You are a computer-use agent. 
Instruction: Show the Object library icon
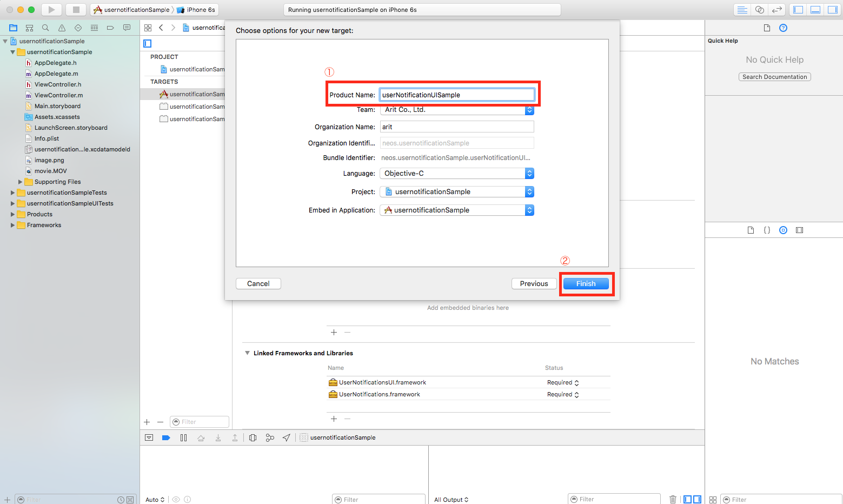coord(783,230)
